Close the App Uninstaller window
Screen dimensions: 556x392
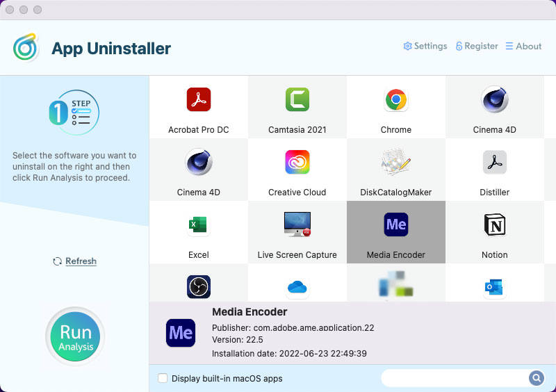click(x=10, y=10)
